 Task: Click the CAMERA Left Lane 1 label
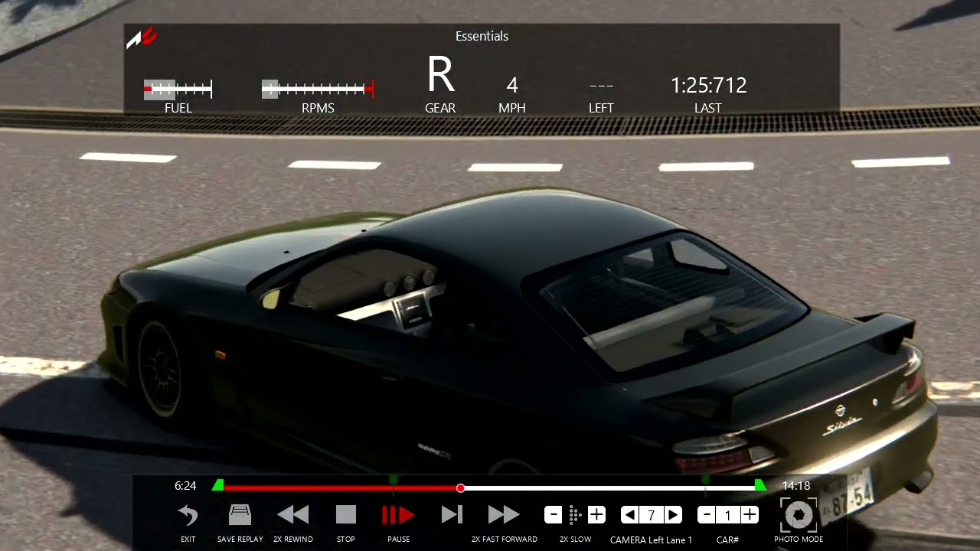coord(651,540)
